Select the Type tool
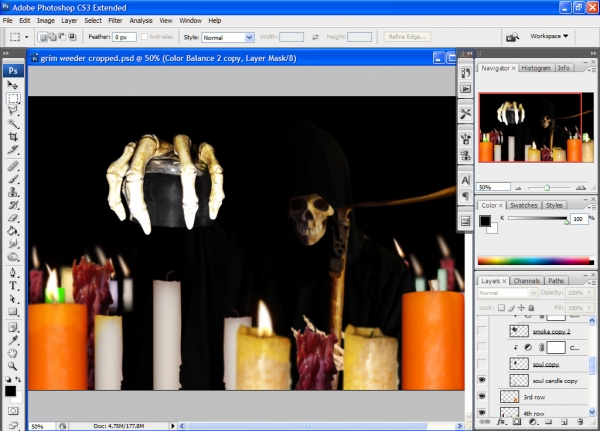600x431 pixels. tap(13, 286)
